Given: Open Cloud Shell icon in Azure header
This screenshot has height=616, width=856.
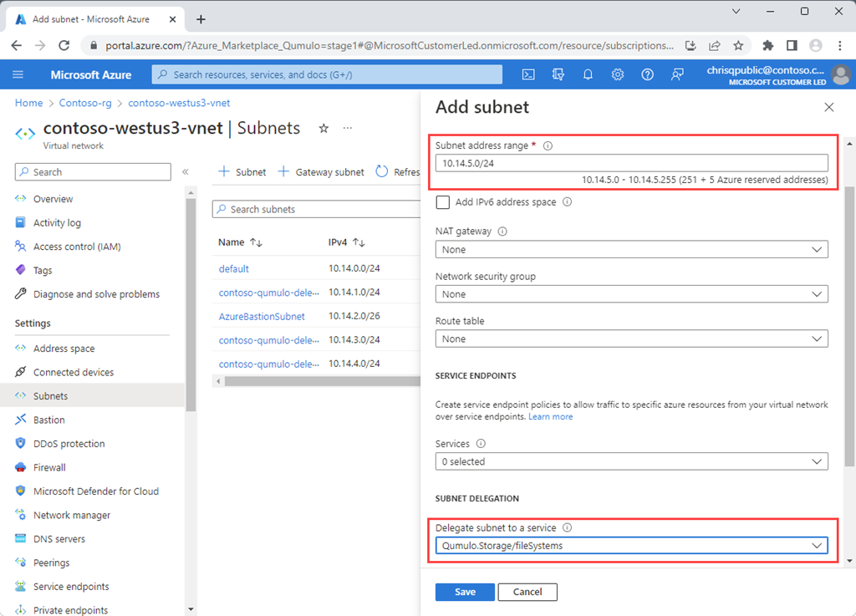Looking at the screenshot, I should 528,74.
